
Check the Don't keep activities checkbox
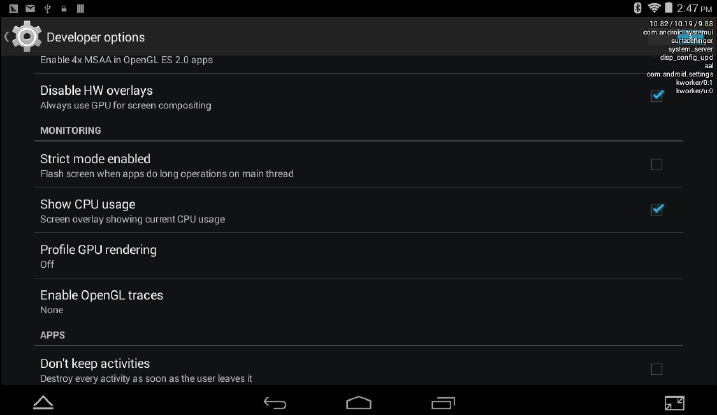656,369
